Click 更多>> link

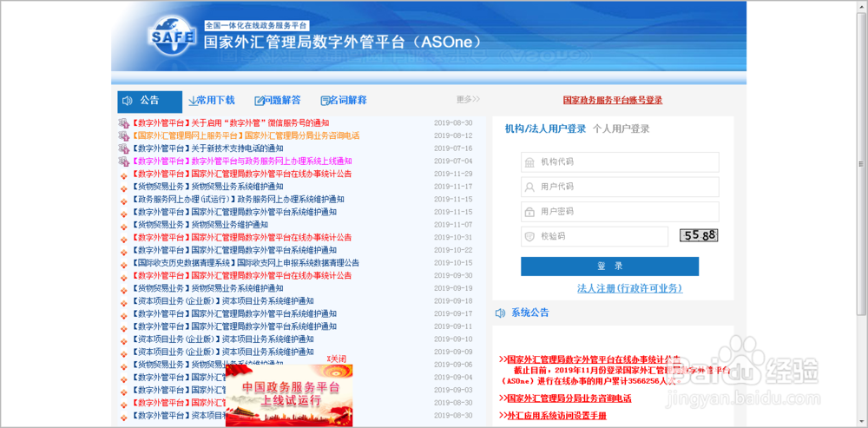[469, 100]
